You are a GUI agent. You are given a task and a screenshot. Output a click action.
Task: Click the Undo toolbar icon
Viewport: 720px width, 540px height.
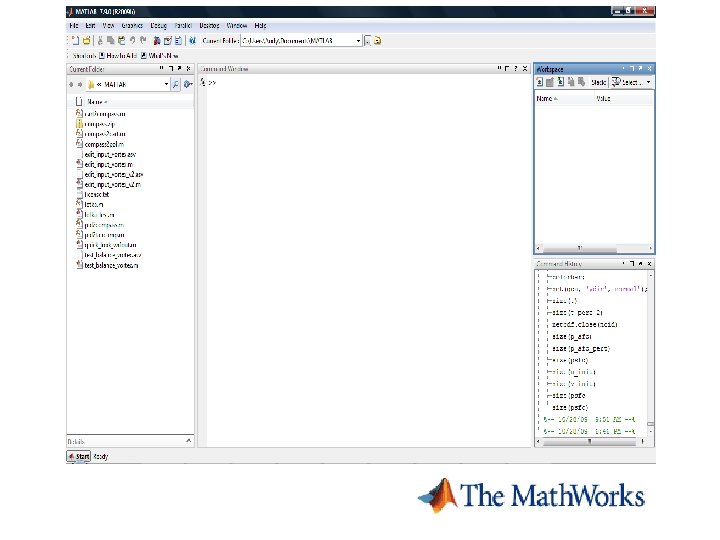click(x=133, y=40)
